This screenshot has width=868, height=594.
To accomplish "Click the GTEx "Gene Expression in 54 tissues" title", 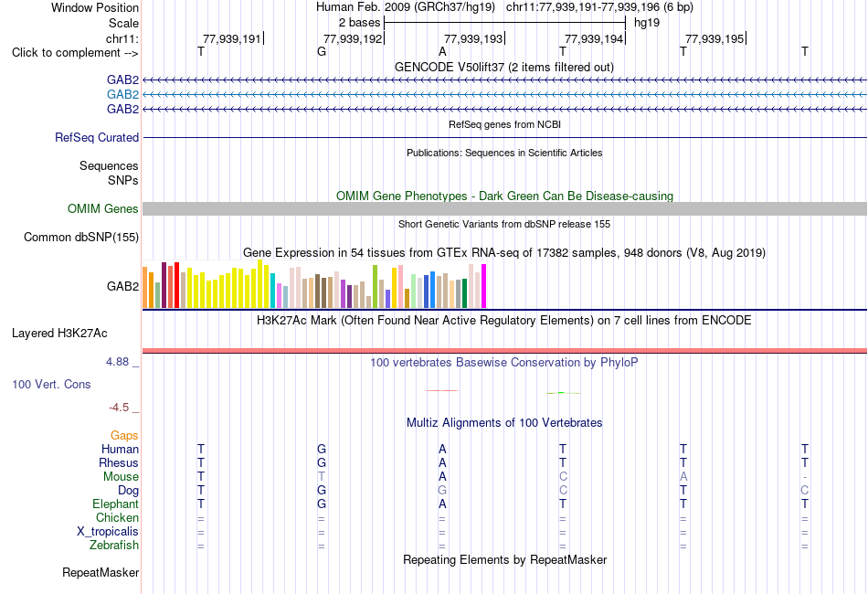I will click(x=504, y=253).
